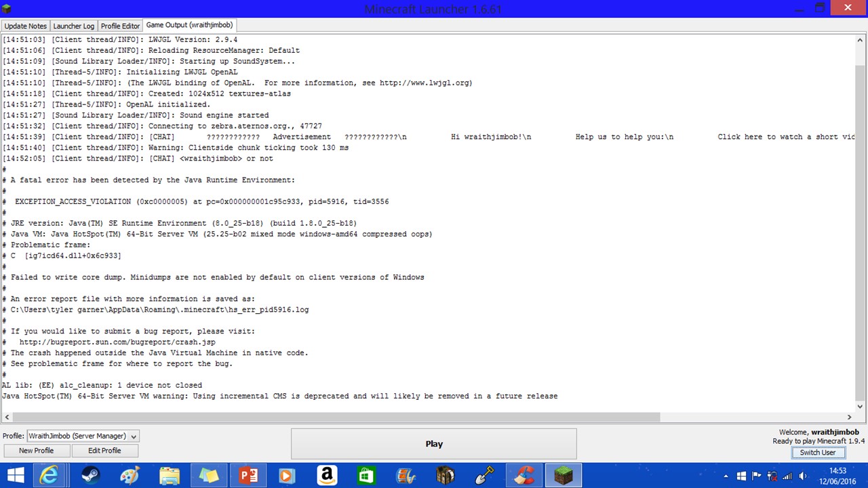Click the Windows logo tray icon
The height and width of the screenshot is (488, 868).
[741, 476]
